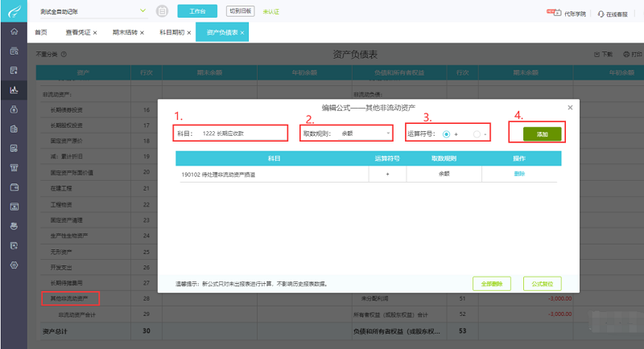Viewport: 644px width, 349px height.
Task: Open the calculator-style sidebar icon
Action: [x=14, y=149]
